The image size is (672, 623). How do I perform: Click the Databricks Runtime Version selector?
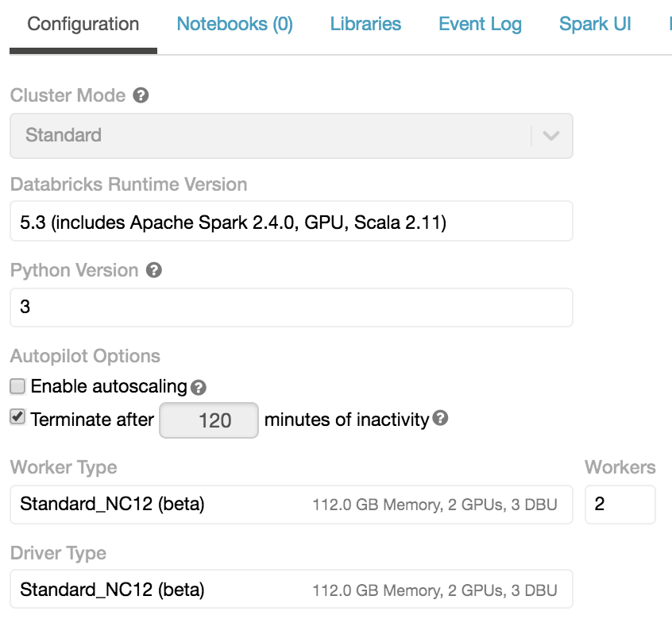(x=292, y=221)
